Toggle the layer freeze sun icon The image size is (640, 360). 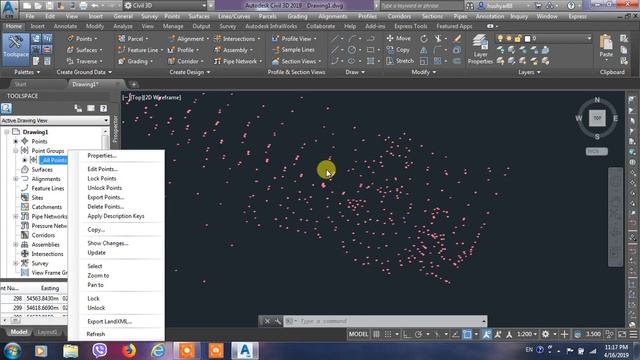(x=509, y=38)
